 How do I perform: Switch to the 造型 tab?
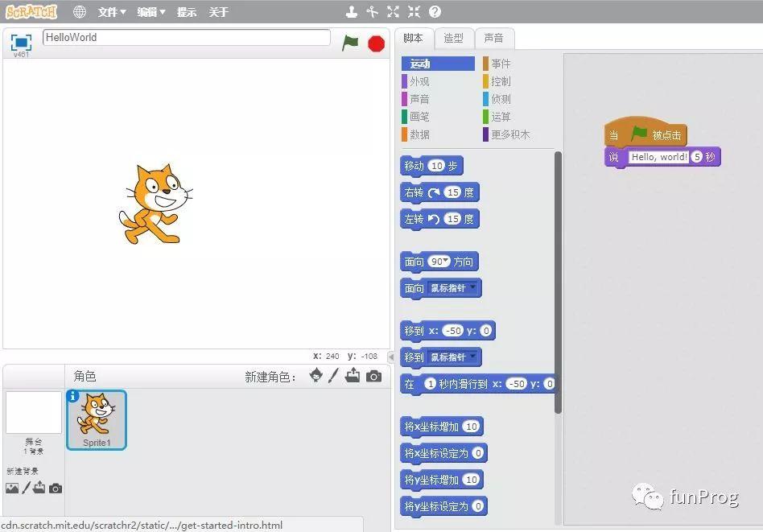[453, 38]
